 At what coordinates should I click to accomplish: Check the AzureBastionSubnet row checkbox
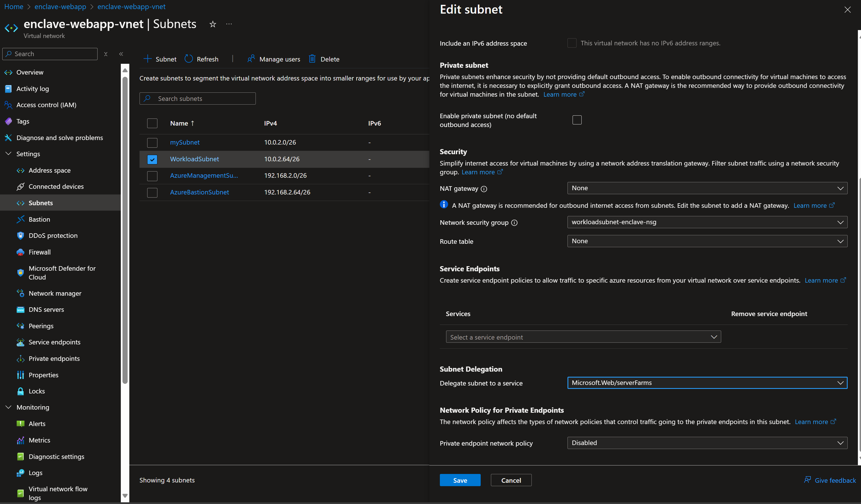click(x=152, y=192)
